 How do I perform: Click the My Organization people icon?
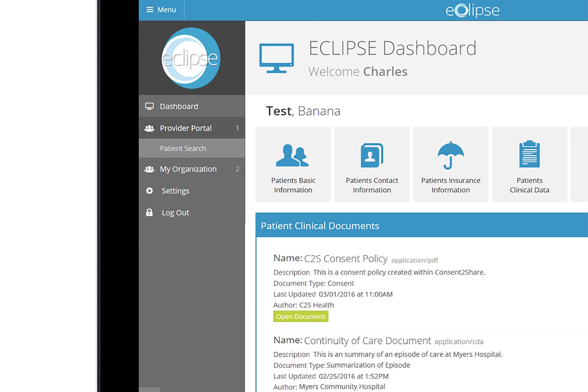click(149, 169)
